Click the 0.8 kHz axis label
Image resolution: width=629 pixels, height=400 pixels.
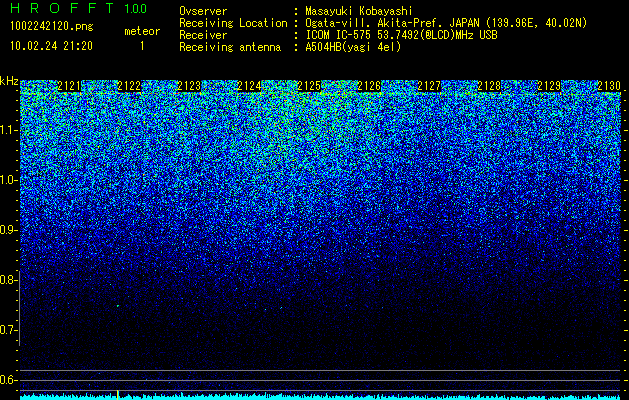tap(9, 280)
